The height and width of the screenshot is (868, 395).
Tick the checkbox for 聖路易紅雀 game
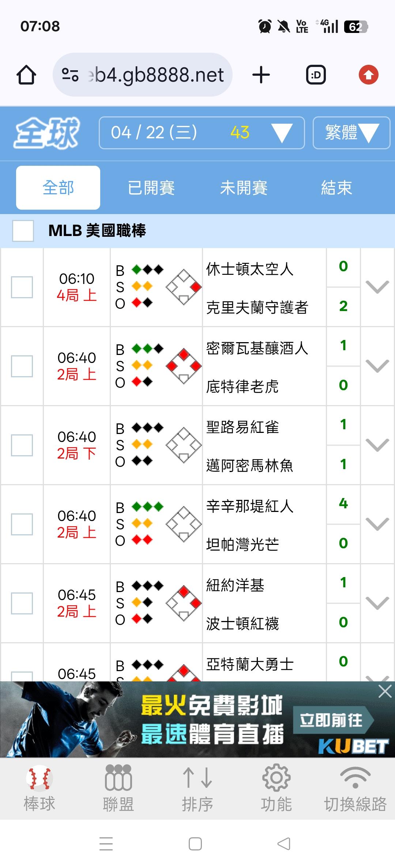click(22, 445)
